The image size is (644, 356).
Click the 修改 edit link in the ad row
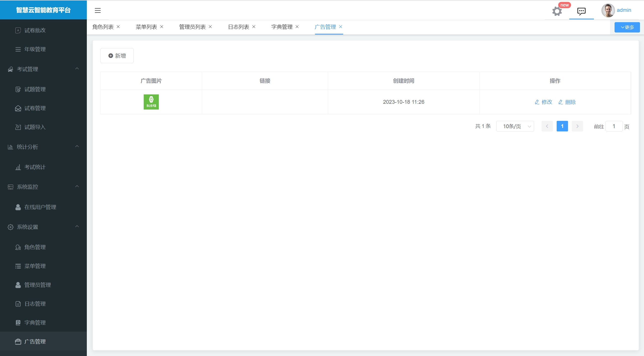click(x=544, y=102)
